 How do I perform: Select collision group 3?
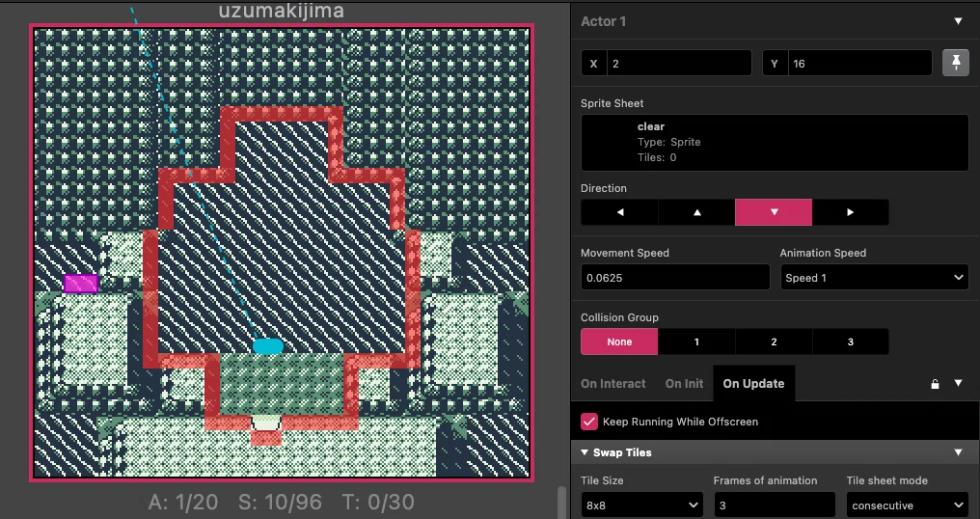850,341
